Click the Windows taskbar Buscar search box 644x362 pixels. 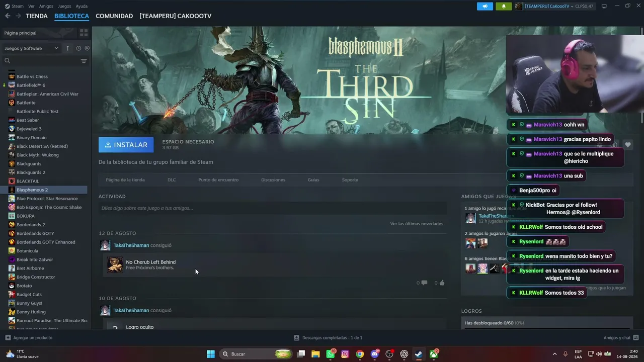(257, 354)
